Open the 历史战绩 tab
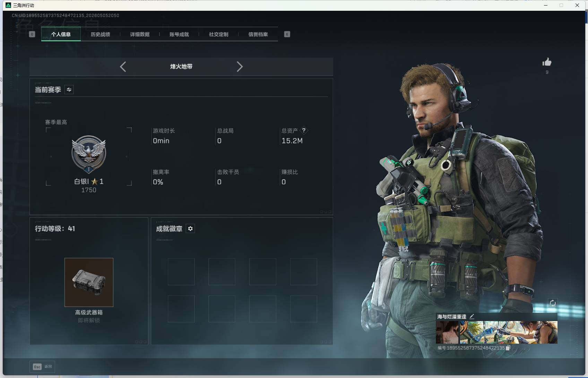Image resolution: width=588 pixels, height=378 pixels. [x=101, y=34]
